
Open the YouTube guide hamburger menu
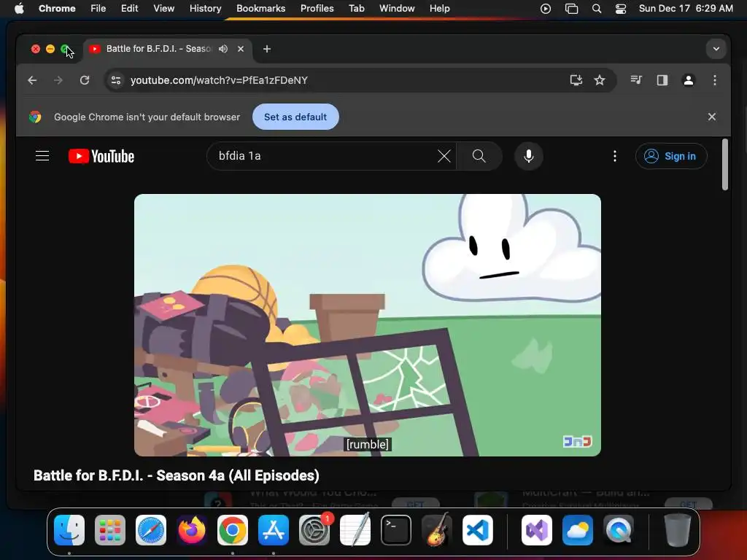coord(42,156)
